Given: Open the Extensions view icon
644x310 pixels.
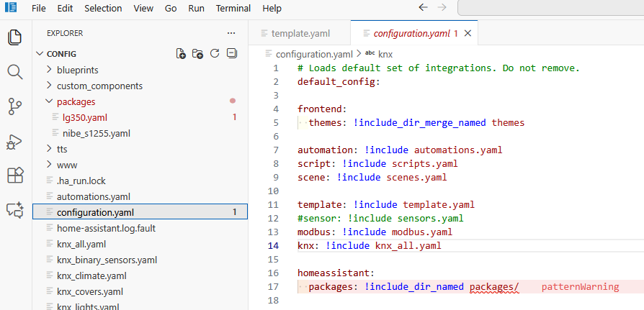Looking at the screenshot, I should point(14,175).
